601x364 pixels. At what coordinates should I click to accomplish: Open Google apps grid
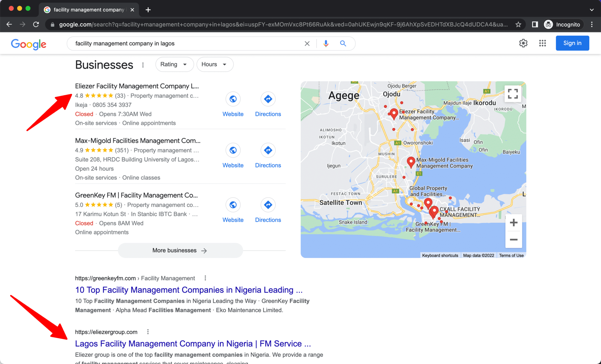tap(542, 43)
